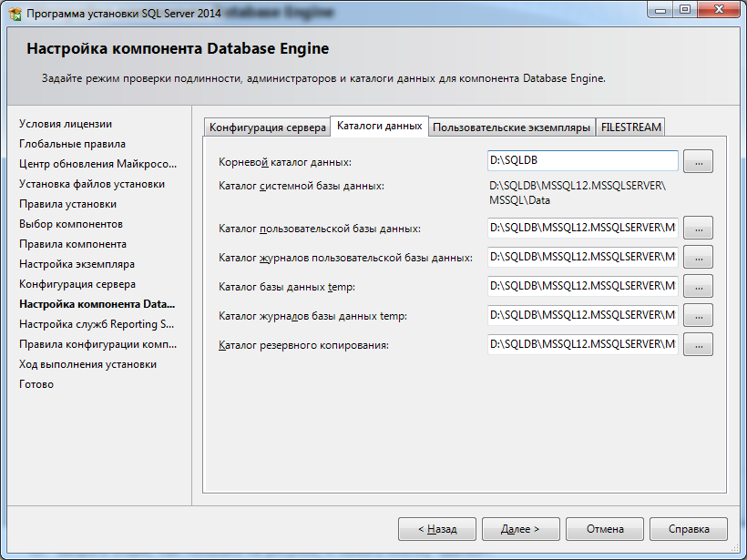Browse for the temp database log directory
This screenshot has width=747, height=560.
coord(698,315)
